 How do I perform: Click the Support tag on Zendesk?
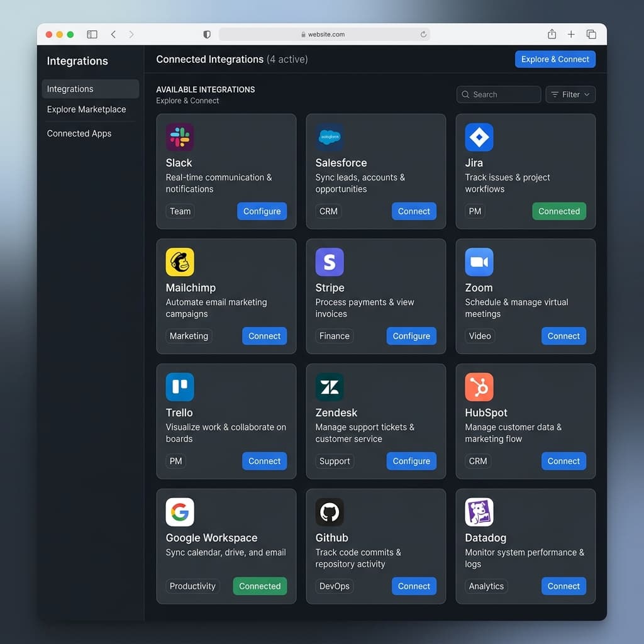click(x=335, y=461)
